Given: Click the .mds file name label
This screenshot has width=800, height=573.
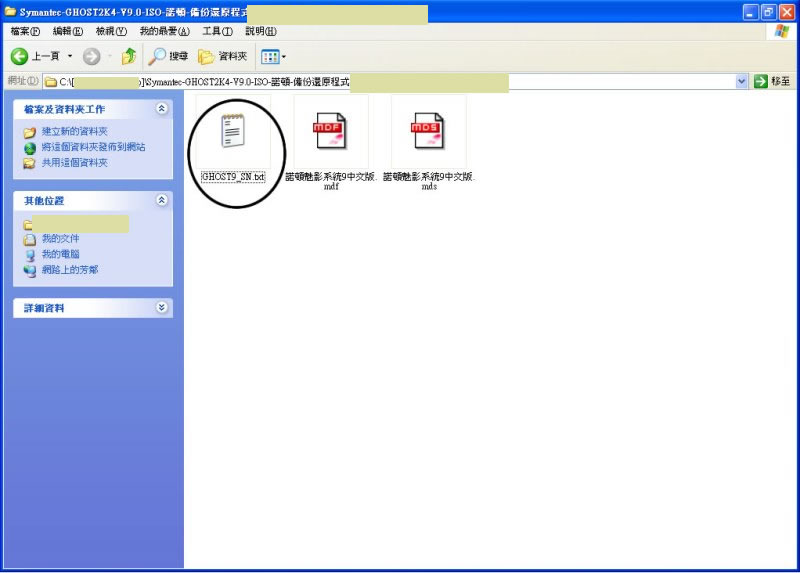Looking at the screenshot, I should [x=429, y=181].
